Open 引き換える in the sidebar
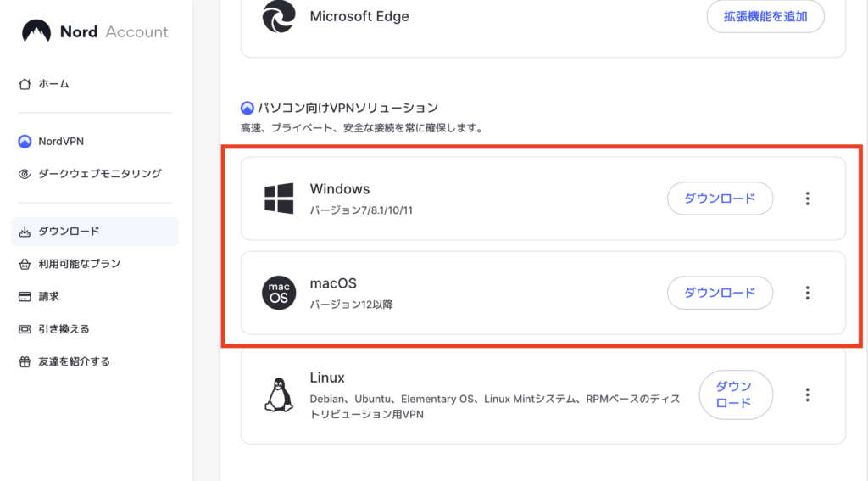 coord(64,329)
